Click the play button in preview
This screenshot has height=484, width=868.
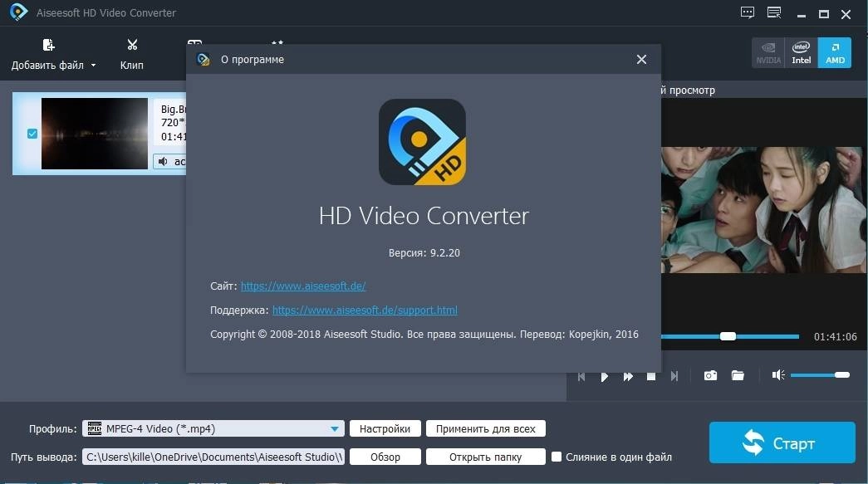[604, 376]
